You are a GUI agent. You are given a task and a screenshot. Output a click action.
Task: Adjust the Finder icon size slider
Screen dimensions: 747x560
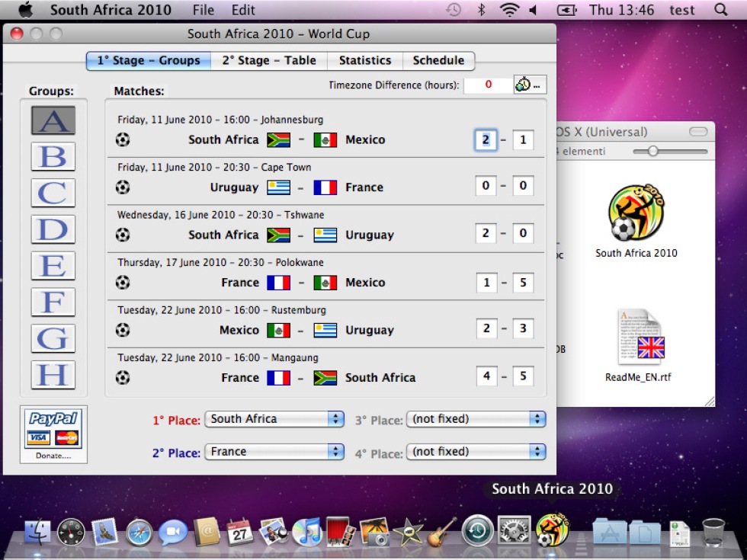click(x=670, y=152)
